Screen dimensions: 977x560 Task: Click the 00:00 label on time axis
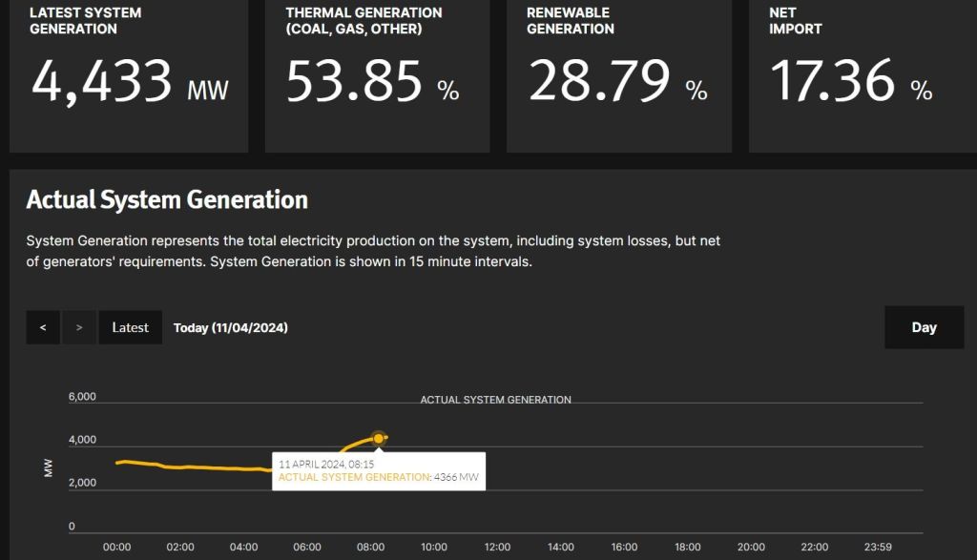116,547
